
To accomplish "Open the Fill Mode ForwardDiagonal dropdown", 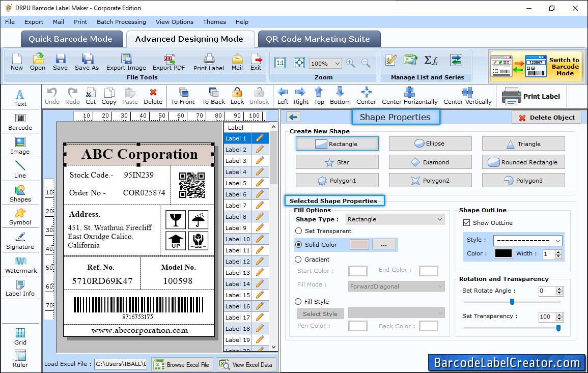I will (x=396, y=286).
